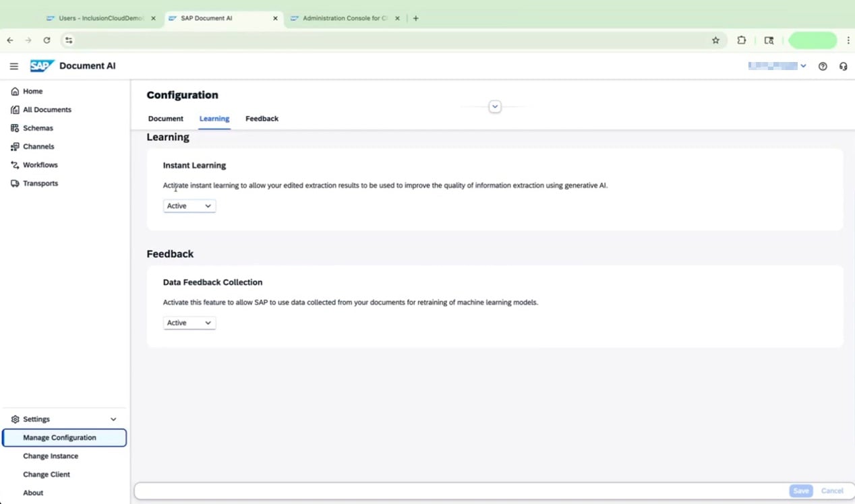Open the browser extensions puzzle icon

[x=742, y=40]
